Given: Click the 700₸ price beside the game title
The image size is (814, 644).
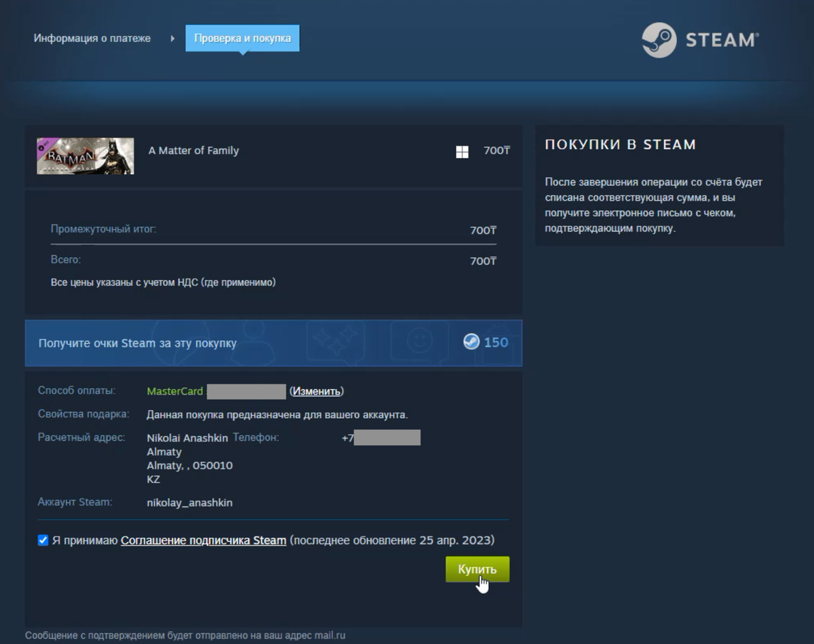Looking at the screenshot, I should pyautogui.click(x=497, y=150).
